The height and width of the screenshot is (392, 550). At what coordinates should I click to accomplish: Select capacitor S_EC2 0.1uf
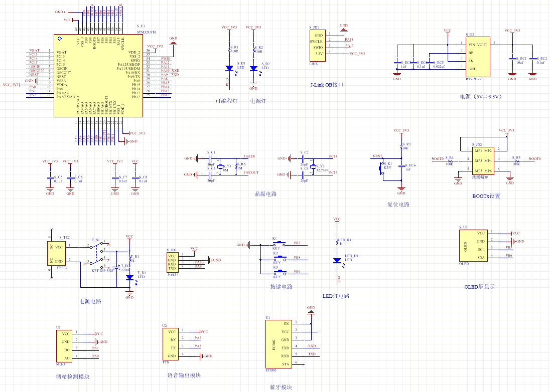click(533, 59)
